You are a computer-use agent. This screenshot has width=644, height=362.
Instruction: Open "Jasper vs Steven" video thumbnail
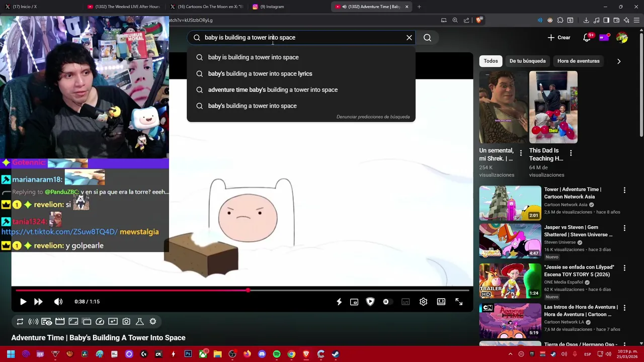510,241
